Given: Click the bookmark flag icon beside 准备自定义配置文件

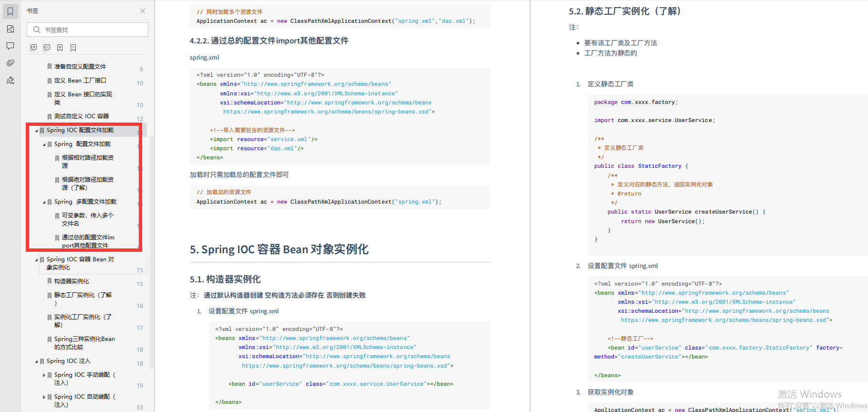Looking at the screenshot, I should pyautogui.click(x=50, y=67).
